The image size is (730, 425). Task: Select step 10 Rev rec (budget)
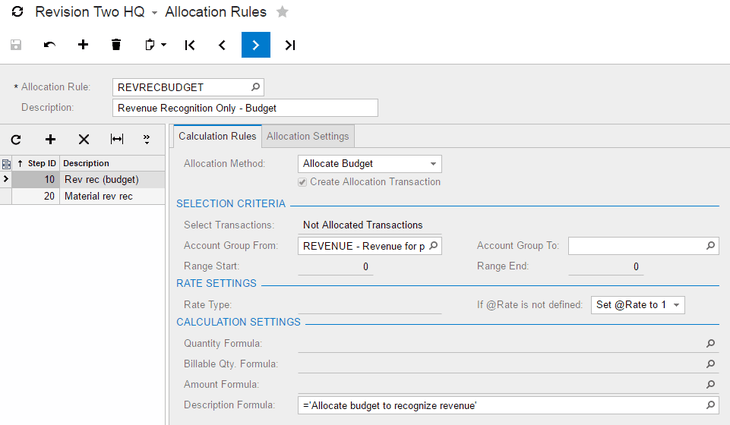coord(82,180)
